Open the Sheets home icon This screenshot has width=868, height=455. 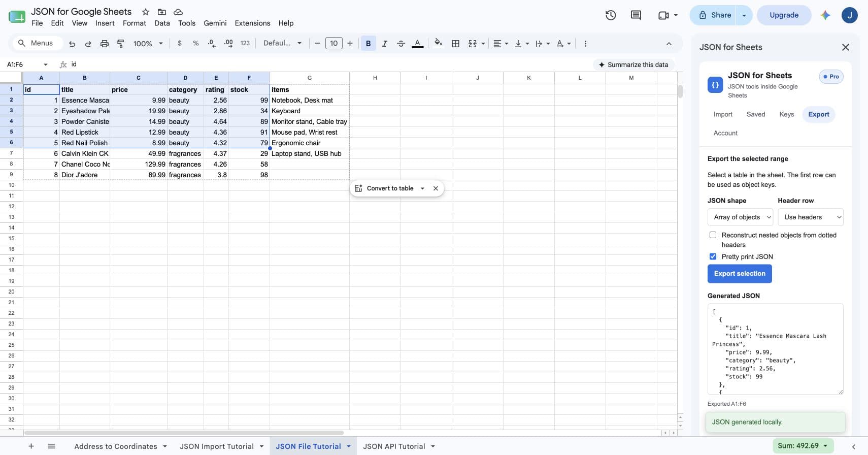tap(17, 16)
